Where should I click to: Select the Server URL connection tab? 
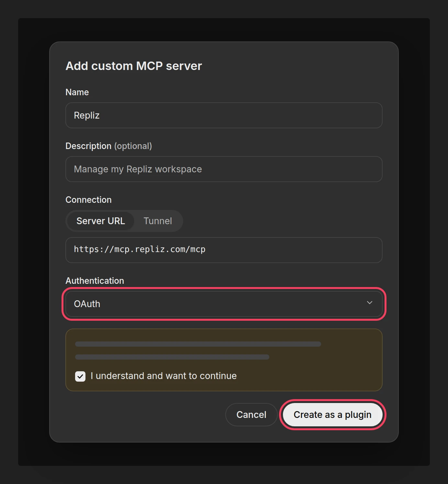pyautogui.click(x=100, y=221)
